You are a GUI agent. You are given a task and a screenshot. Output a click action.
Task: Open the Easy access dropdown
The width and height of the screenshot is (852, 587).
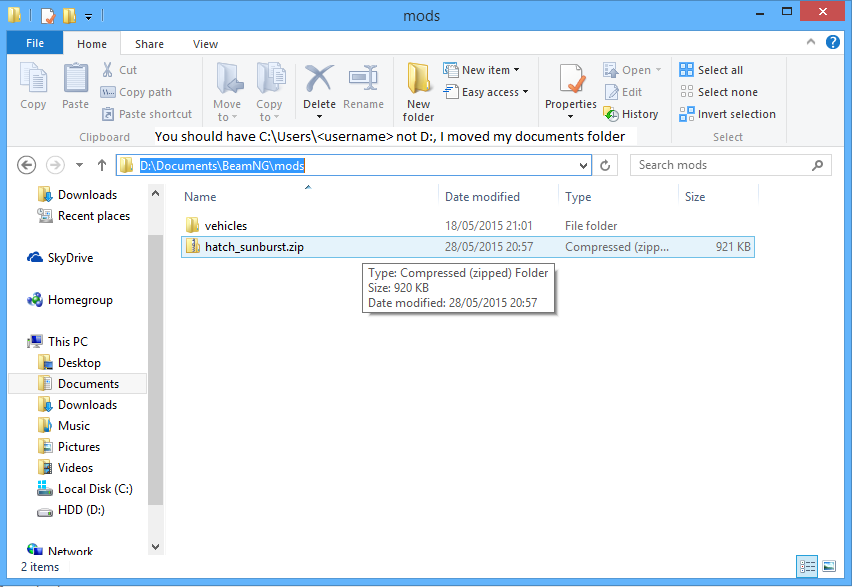(486, 92)
